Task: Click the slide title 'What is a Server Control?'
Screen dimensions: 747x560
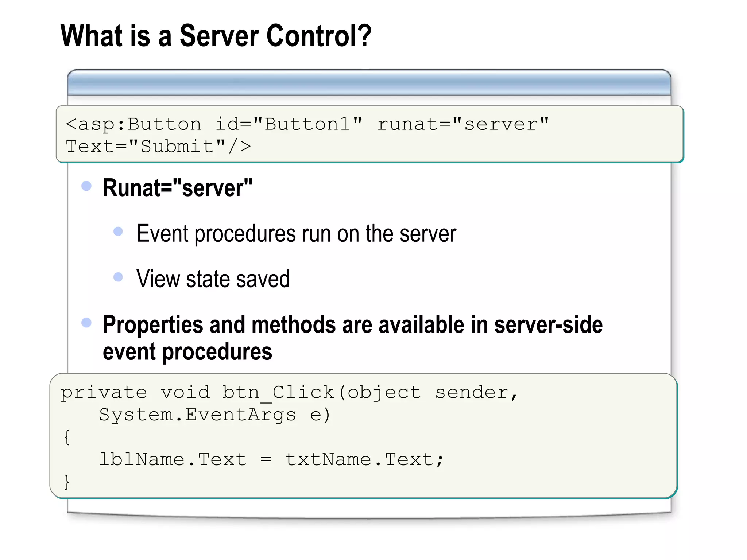Action: click(x=216, y=36)
